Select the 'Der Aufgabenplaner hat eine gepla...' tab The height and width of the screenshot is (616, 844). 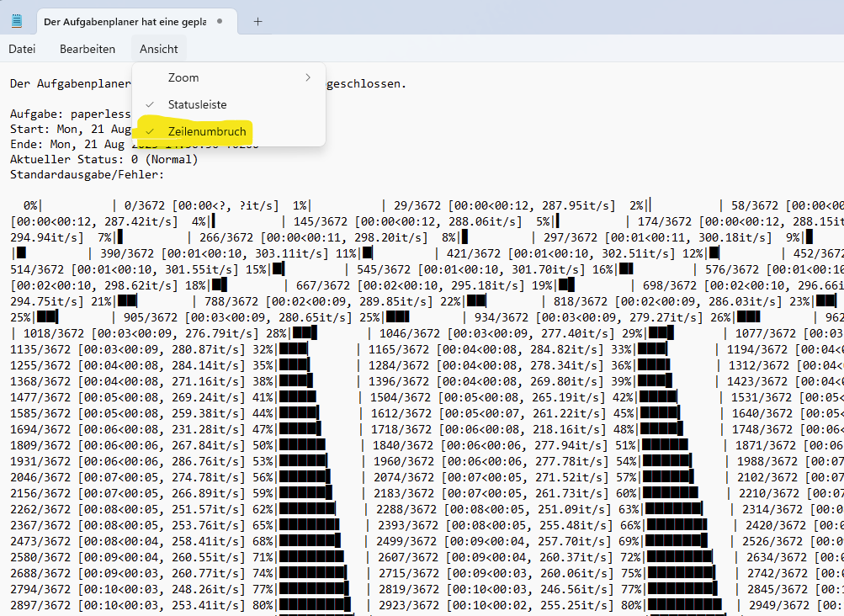[124, 21]
